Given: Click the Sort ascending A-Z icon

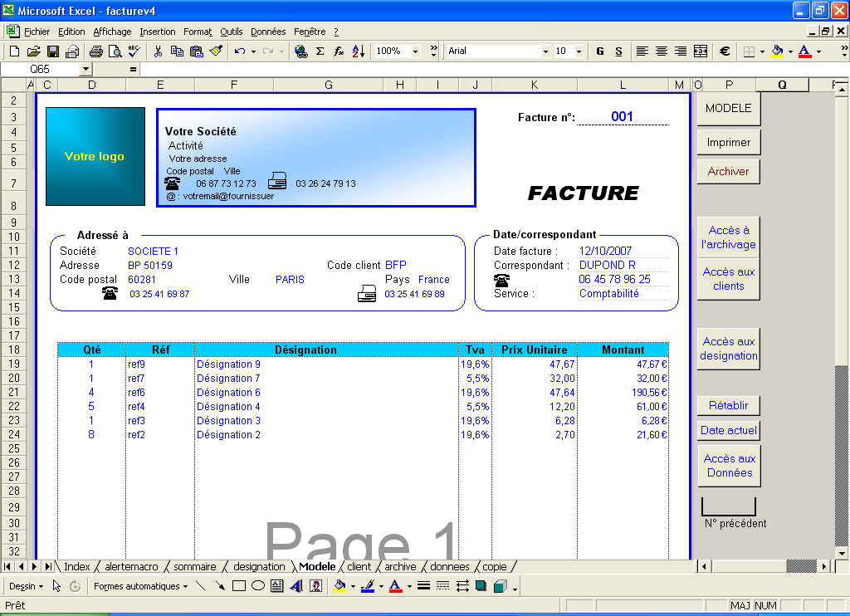Looking at the screenshot, I should point(358,51).
